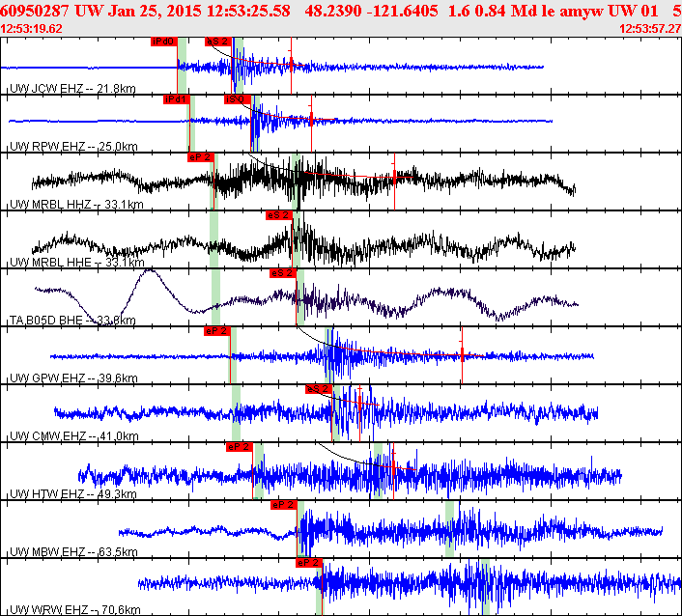Image resolution: width=682 pixels, height=616 pixels.
Task: Click the coda duration marker on RPW trace
Action: [311, 120]
